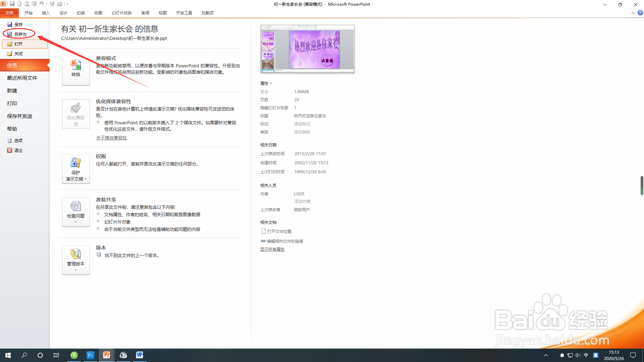This screenshot has width=644, height=362.
Task: Open the Undo history dropdown arrow
Action: click(46, 4)
